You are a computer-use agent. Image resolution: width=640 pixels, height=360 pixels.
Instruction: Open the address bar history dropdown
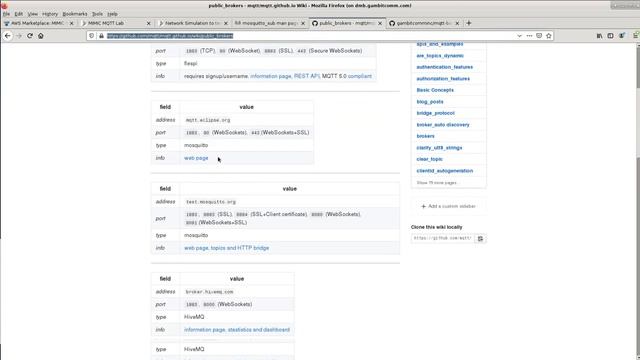point(519,36)
